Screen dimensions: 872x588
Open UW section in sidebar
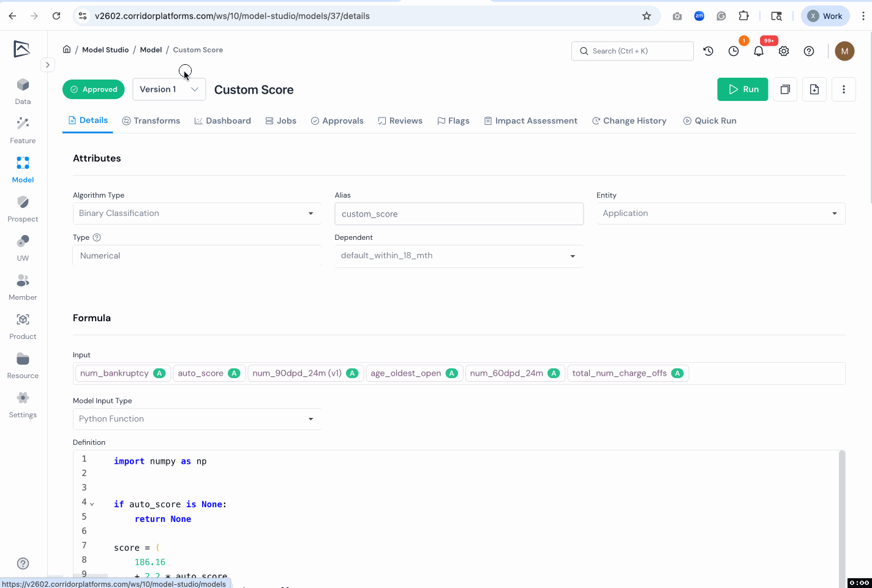(x=23, y=248)
